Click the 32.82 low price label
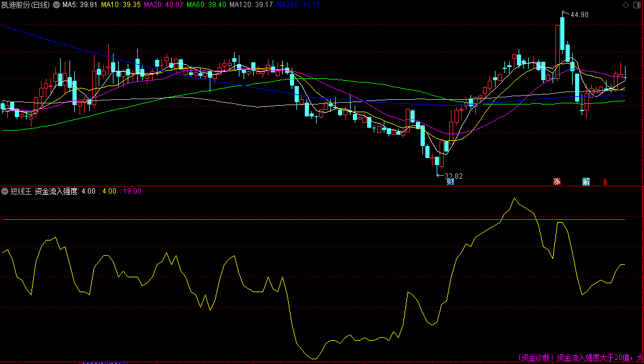Image resolution: width=644 pixels, height=364 pixels. click(x=454, y=176)
